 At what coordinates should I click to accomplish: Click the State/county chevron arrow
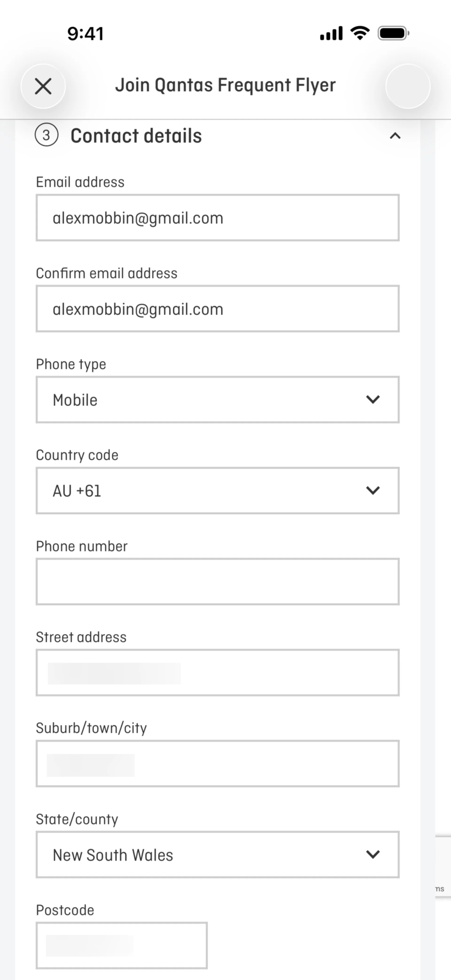point(373,855)
